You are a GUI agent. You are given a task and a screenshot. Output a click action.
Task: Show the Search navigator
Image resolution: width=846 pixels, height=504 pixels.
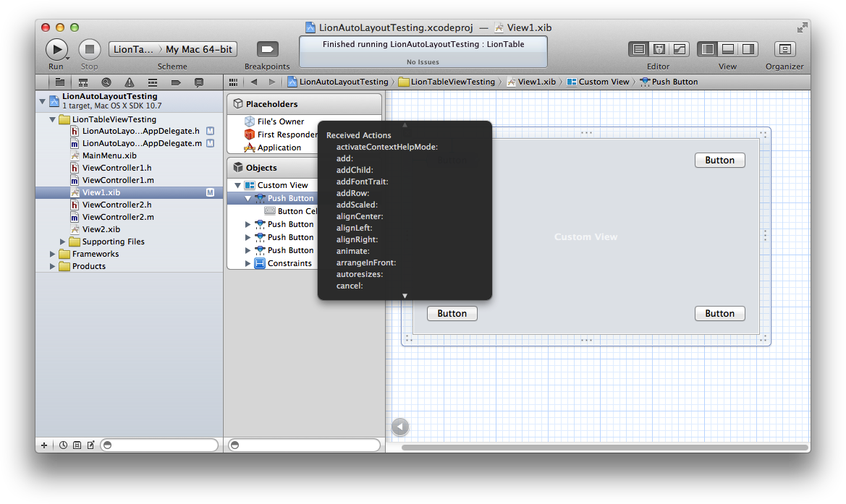106,82
